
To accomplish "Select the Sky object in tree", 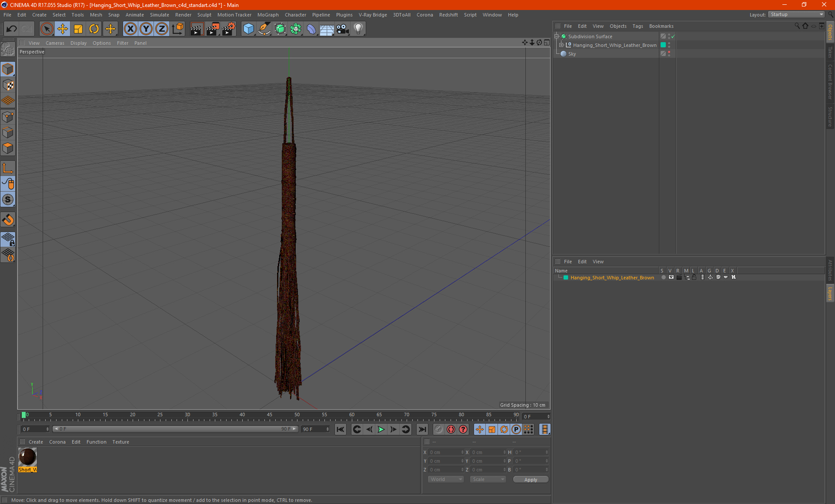I will click(x=572, y=54).
